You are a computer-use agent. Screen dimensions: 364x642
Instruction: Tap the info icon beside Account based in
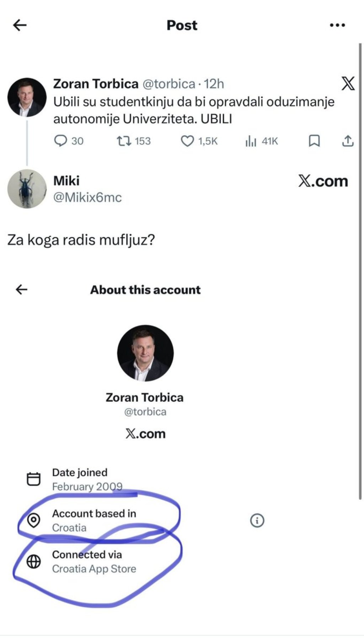(x=257, y=521)
